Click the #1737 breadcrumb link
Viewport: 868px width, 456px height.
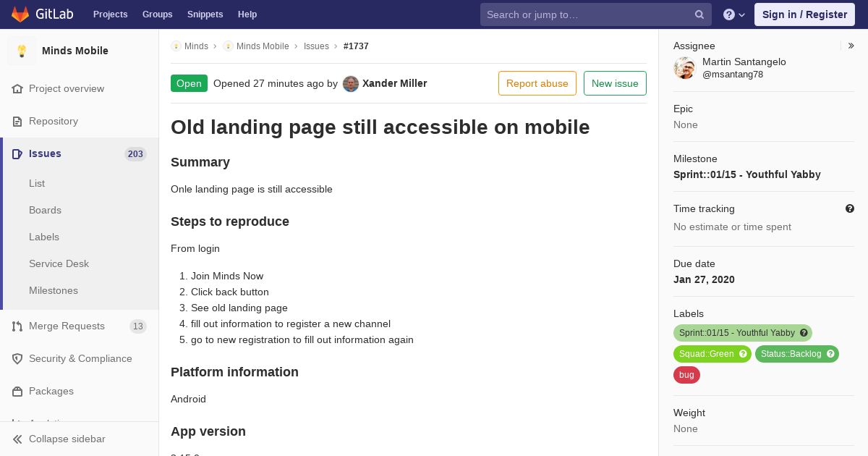(356, 46)
